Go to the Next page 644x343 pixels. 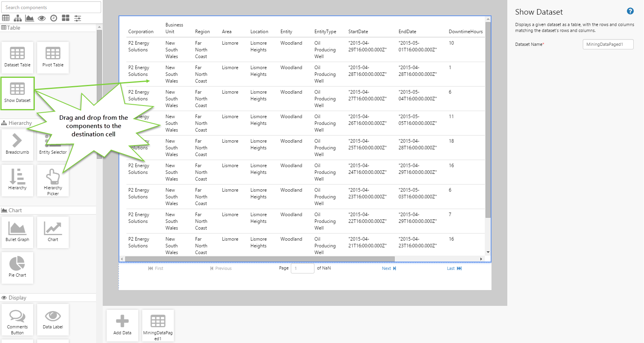coord(389,268)
